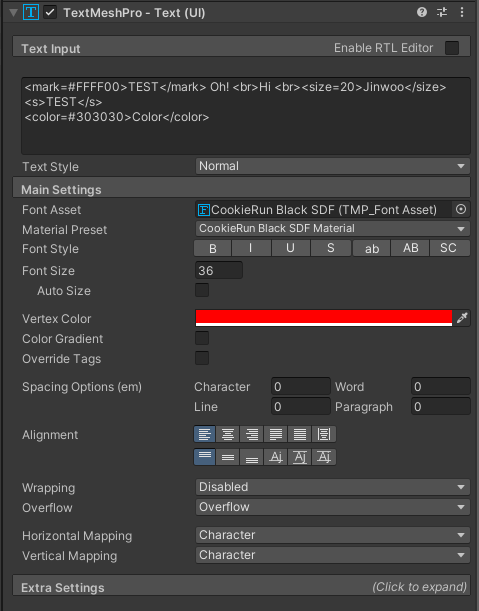This screenshot has width=479, height=611.
Task: Open the red Vertex Color swatch
Action: pyautogui.click(x=323, y=318)
